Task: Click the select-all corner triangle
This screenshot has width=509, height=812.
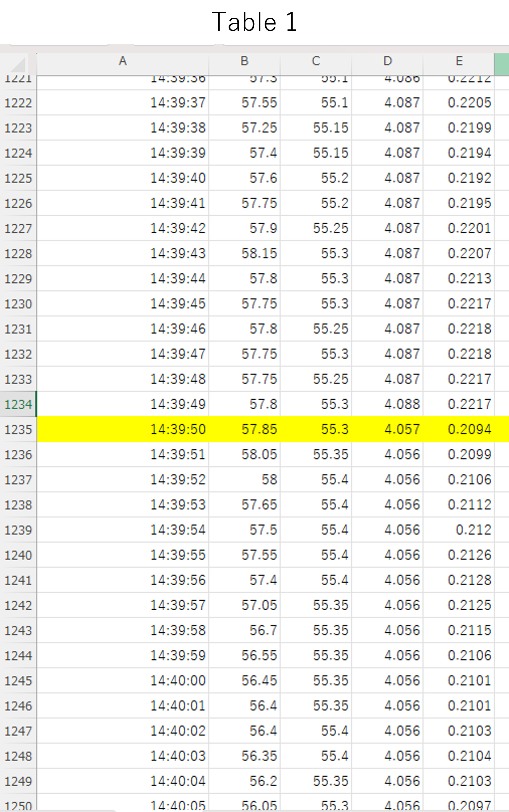Action: pyautogui.click(x=18, y=64)
